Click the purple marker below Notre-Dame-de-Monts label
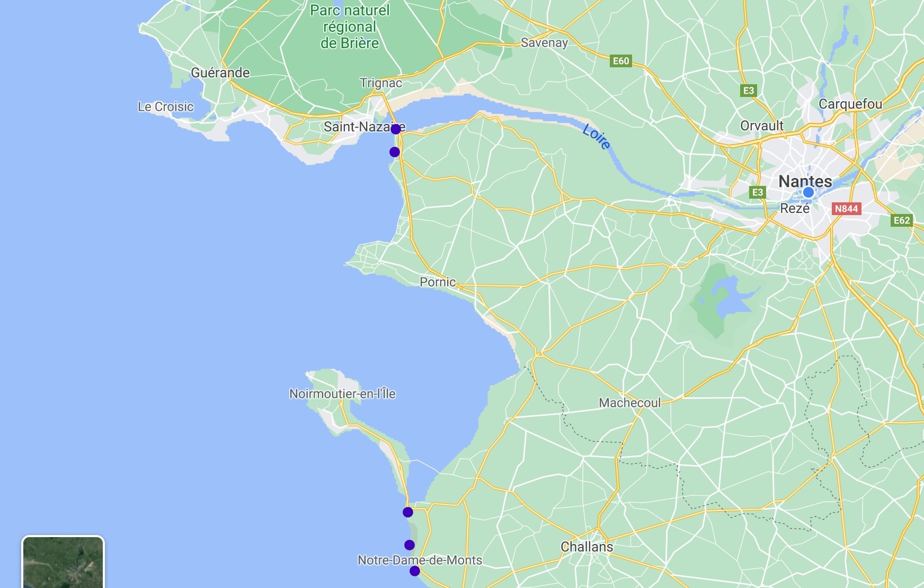 pyautogui.click(x=415, y=571)
